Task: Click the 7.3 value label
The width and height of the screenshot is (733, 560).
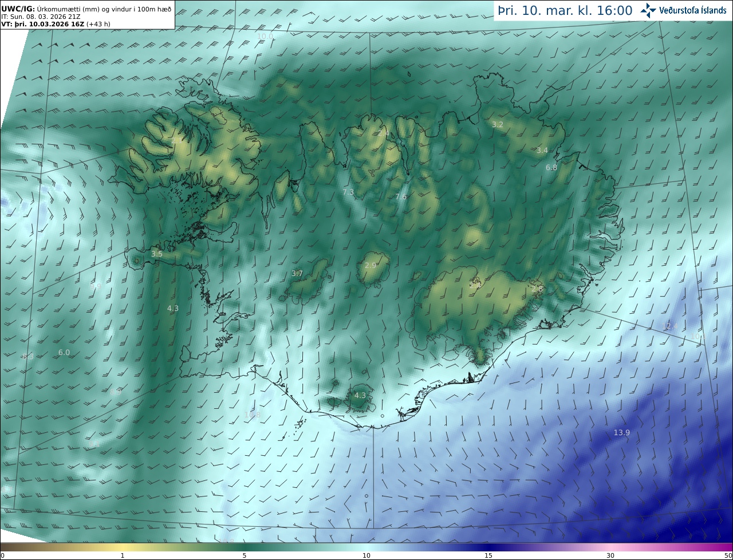Action: click(348, 192)
